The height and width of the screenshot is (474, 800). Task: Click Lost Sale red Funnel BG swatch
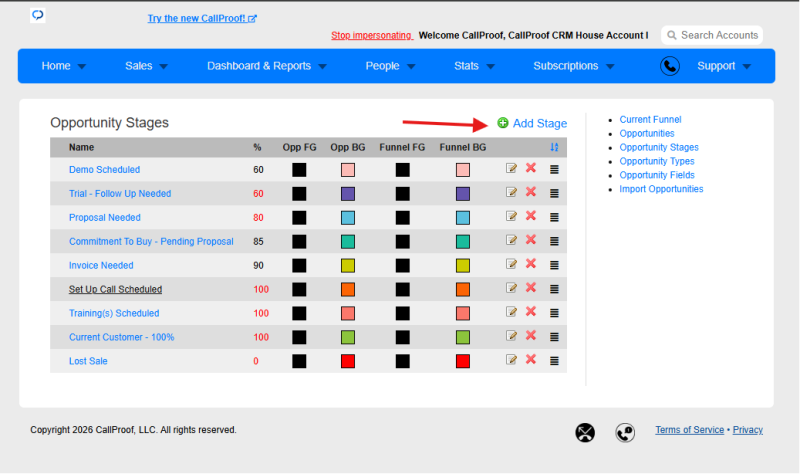pos(463,361)
